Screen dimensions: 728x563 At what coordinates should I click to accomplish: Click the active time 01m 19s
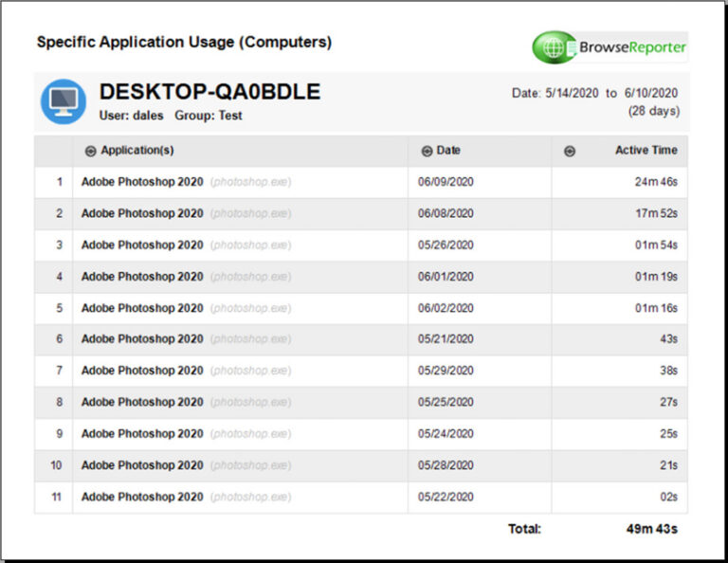pyautogui.click(x=656, y=277)
